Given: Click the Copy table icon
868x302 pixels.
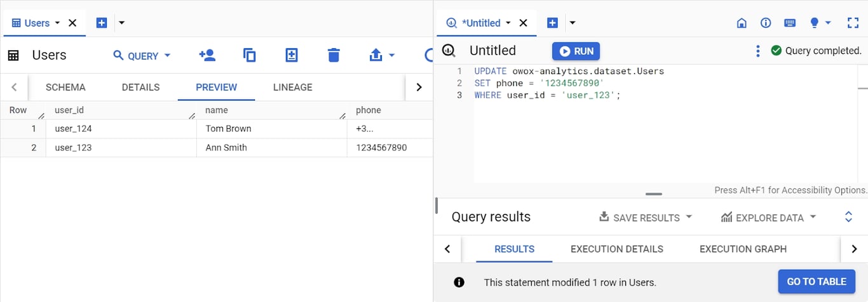Looking at the screenshot, I should (250, 55).
